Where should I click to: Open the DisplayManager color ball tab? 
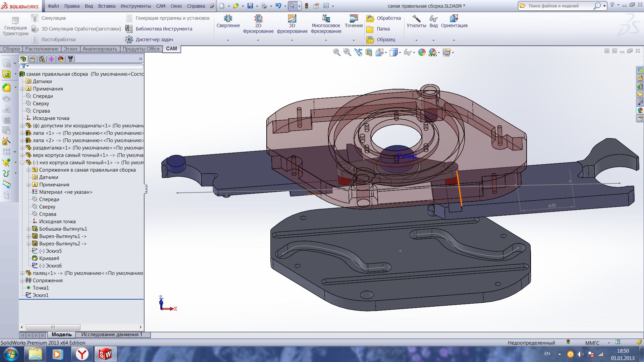tap(61, 59)
